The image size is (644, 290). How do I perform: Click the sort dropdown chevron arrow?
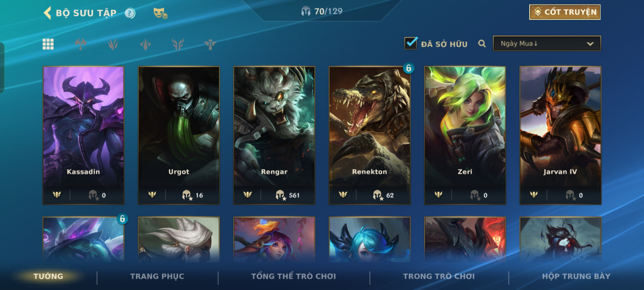[590, 44]
